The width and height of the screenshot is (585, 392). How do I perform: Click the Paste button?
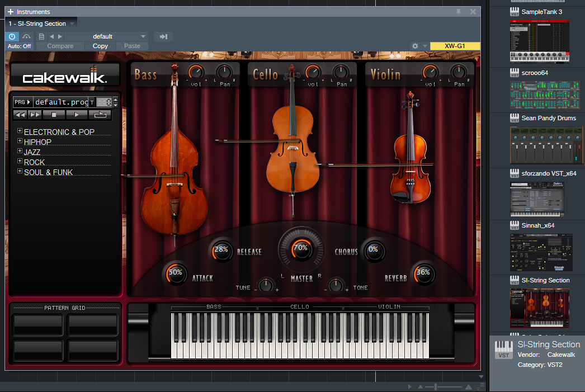(x=132, y=46)
